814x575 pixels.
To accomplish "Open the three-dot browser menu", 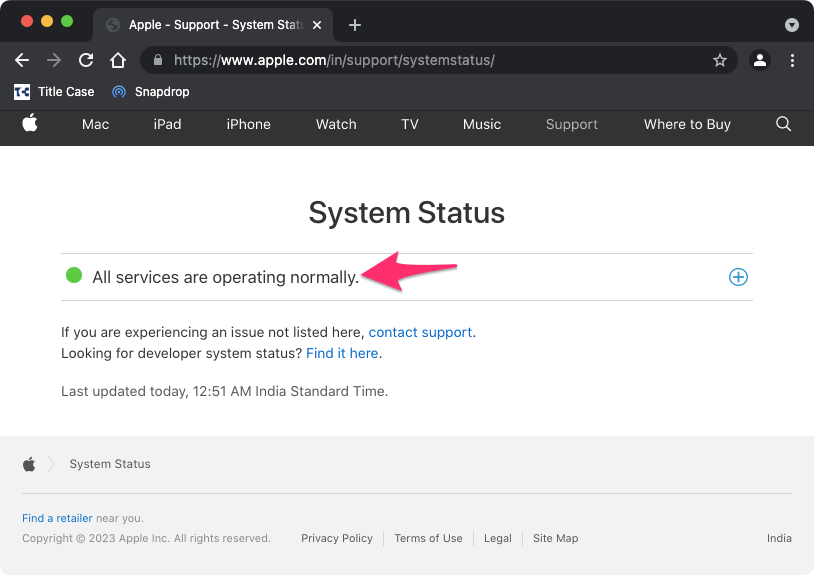I will click(792, 60).
